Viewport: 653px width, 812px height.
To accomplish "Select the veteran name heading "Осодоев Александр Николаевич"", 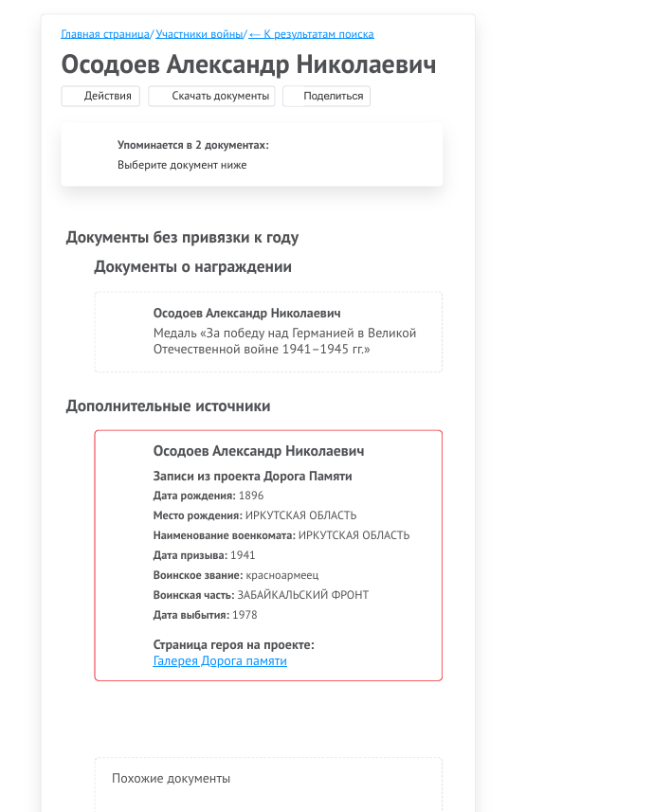I will coord(248,64).
